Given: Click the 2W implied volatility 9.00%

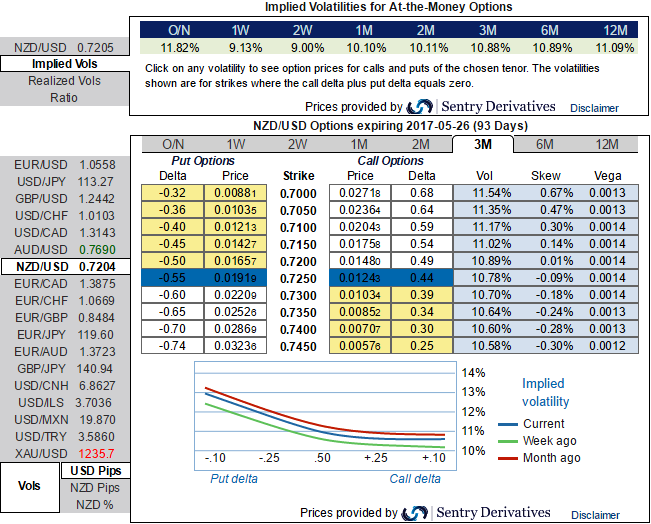Looking at the screenshot, I should pos(307,48).
